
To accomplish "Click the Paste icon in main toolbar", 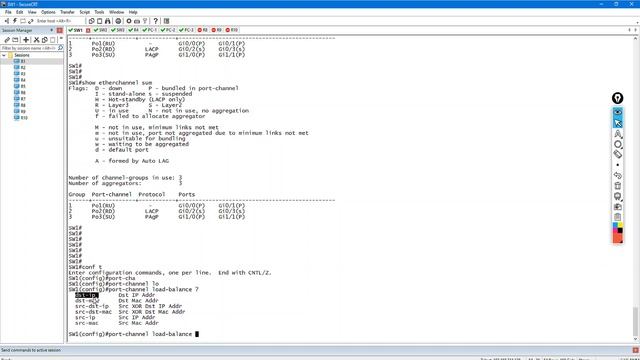I will tap(100, 21).
